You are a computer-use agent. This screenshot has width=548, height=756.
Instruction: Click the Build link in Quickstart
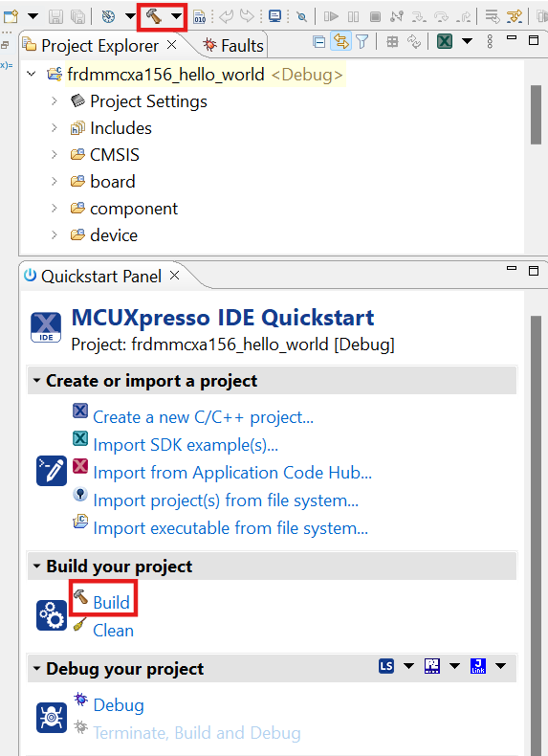pos(111,602)
